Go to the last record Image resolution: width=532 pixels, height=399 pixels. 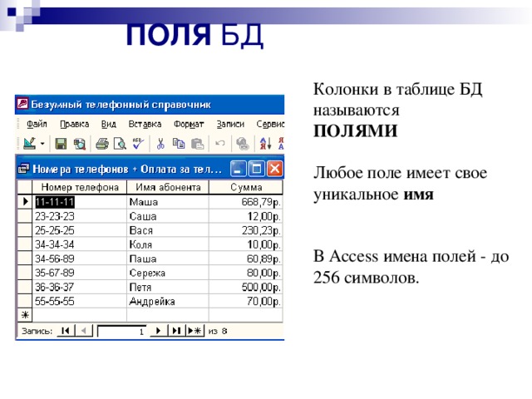point(177,331)
